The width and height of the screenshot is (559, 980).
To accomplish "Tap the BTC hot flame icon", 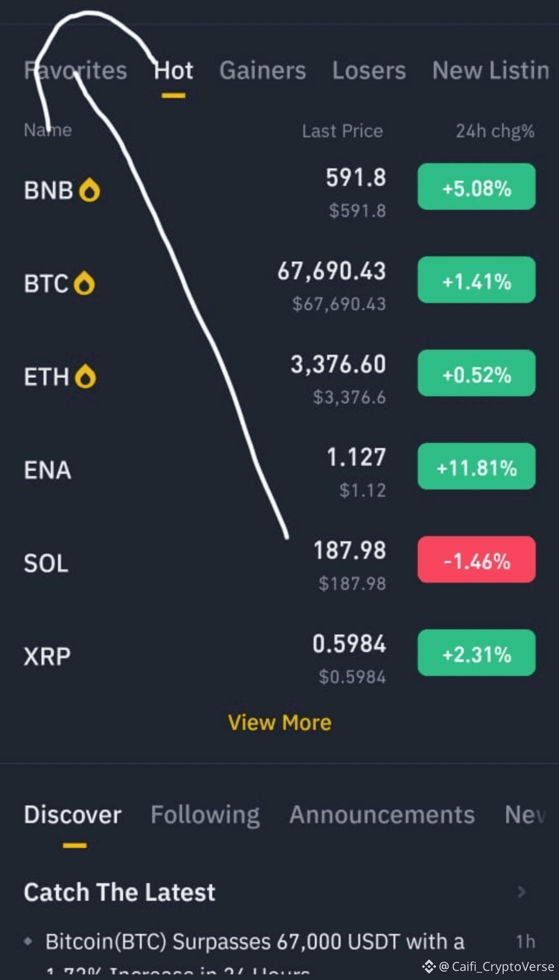I will (x=84, y=283).
